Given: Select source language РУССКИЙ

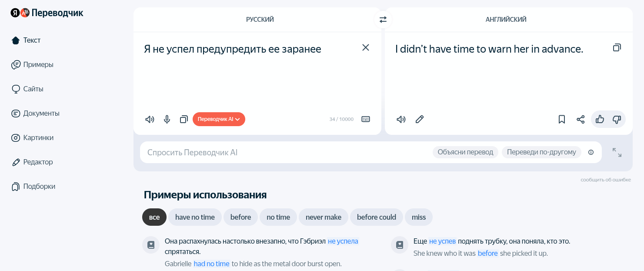Looking at the screenshot, I should pos(260,20).
